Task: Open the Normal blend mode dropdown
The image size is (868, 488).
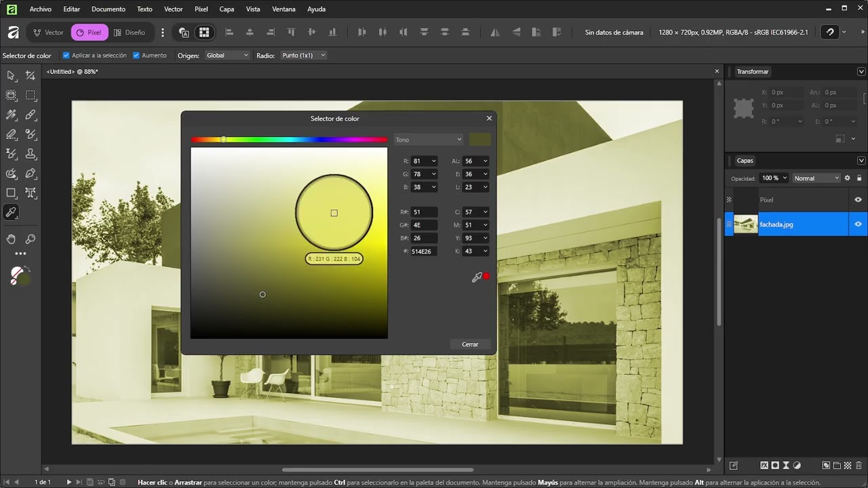Action: coord(816,178)
